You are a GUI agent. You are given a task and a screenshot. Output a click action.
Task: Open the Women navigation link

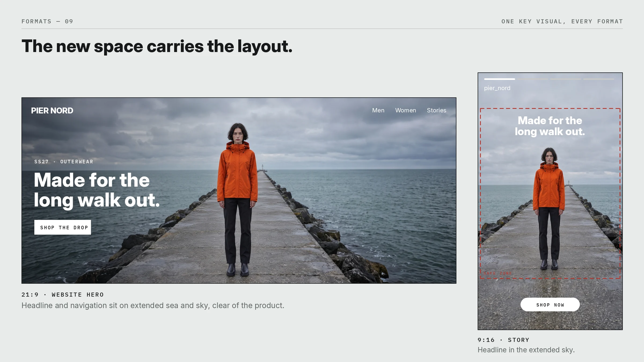(x=405, y=110)
